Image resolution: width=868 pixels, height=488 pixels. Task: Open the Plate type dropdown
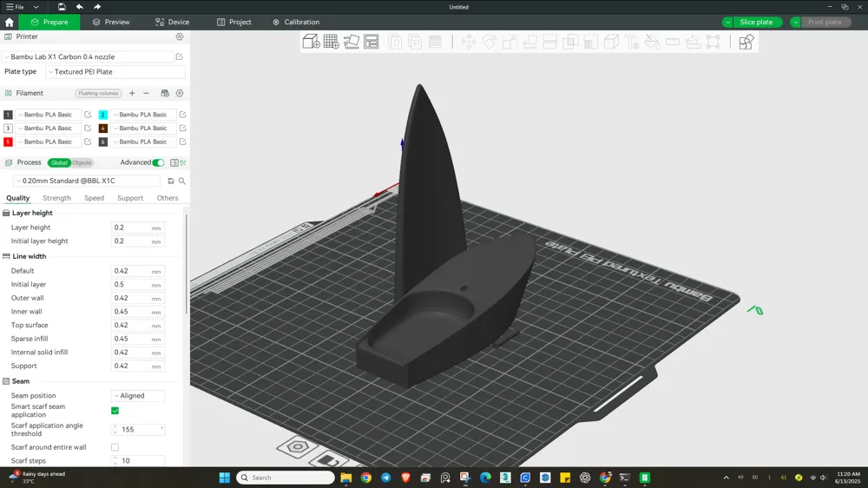click(115, 72)
